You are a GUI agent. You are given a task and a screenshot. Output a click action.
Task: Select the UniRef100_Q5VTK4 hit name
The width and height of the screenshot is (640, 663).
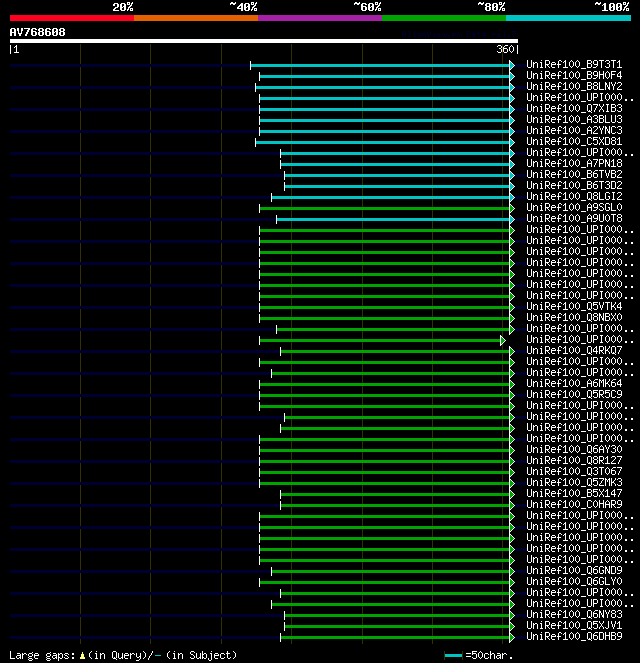574,306
